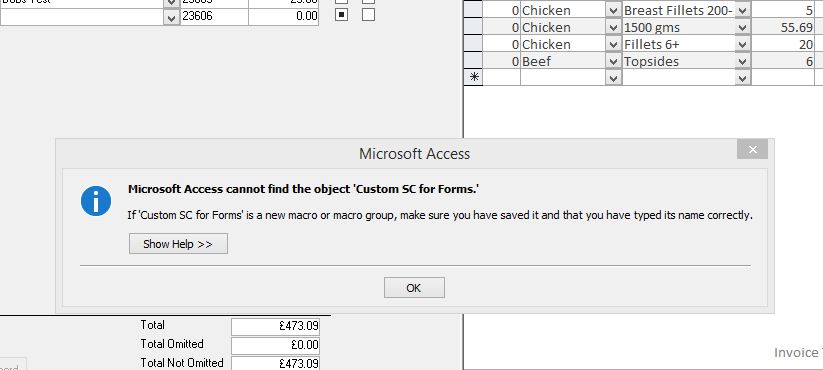Select the row selector for Beef row

click(473, 61)
